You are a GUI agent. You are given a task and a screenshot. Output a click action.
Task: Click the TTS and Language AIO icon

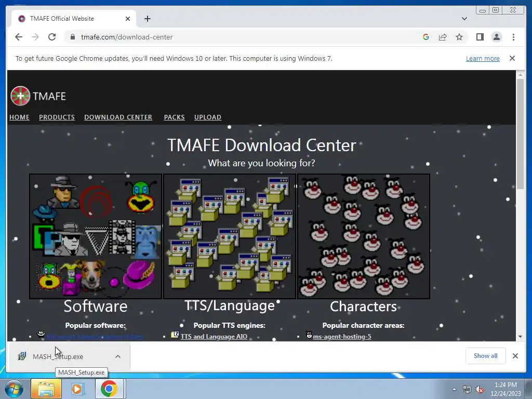(x=175, y=335)
